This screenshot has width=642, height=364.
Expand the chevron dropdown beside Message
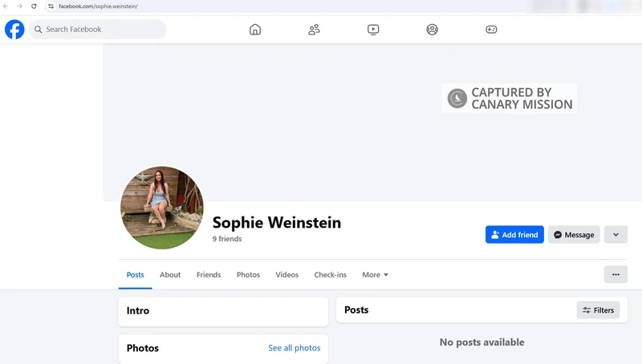[616, 235]
